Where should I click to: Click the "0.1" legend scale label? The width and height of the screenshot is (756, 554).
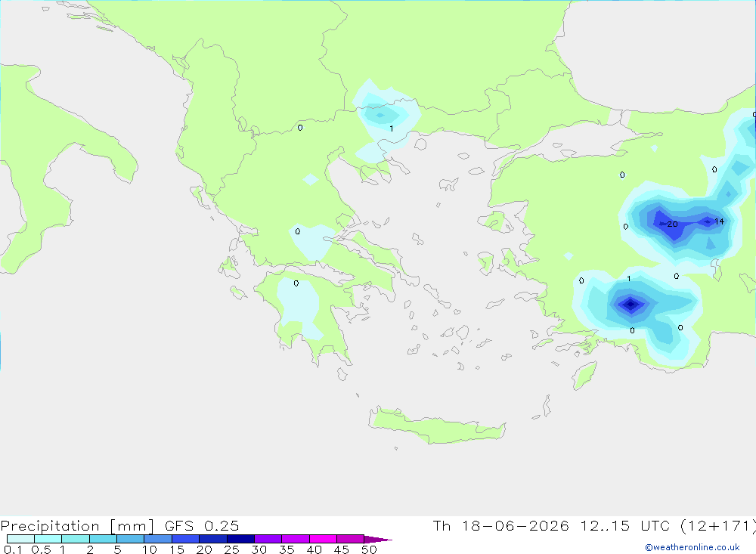click(13, 549)
